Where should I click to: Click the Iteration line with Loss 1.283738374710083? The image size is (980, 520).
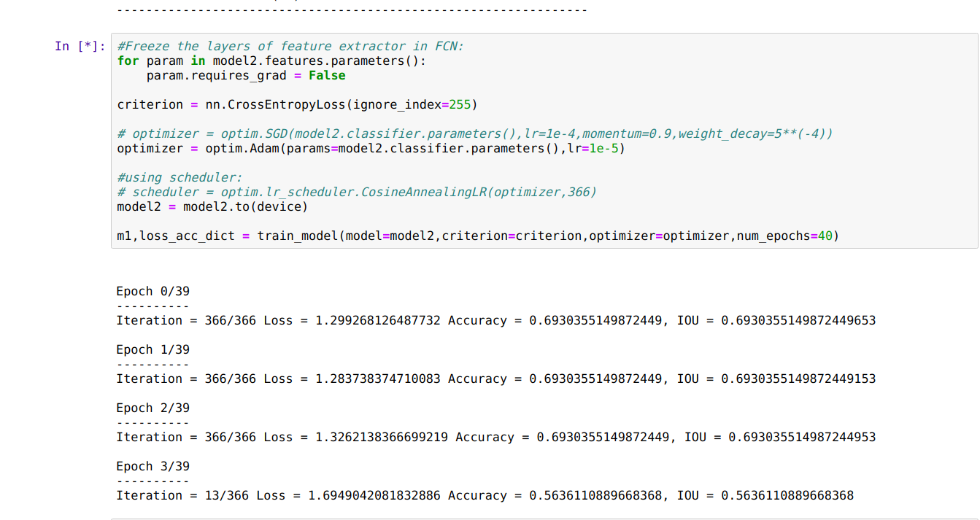pos(496,379)
